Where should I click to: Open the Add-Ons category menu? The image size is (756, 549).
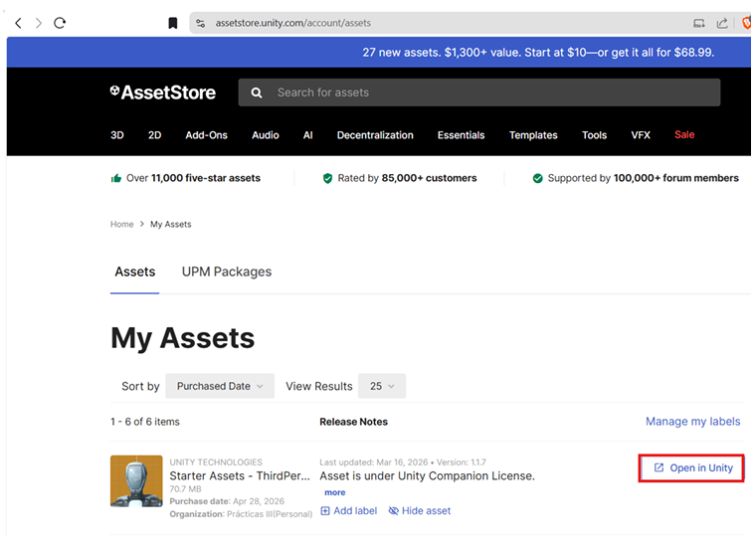206,135
